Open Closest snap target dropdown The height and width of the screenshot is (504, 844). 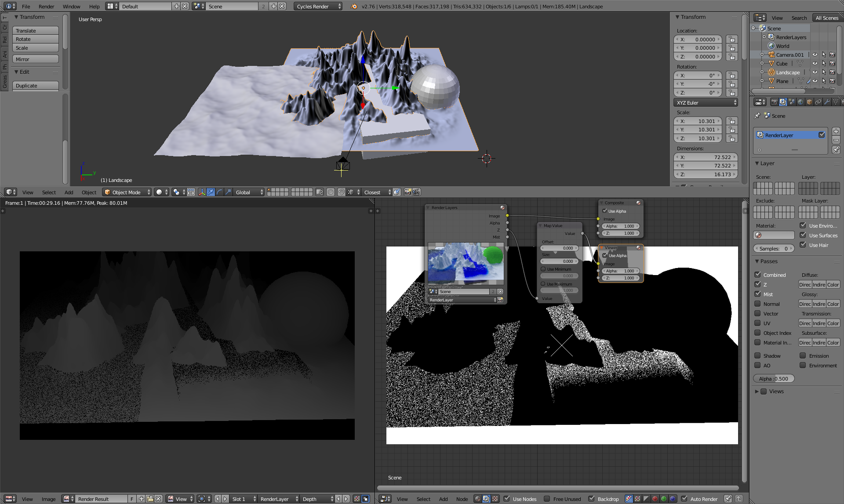pyautogui.click(x=376, y=192)
